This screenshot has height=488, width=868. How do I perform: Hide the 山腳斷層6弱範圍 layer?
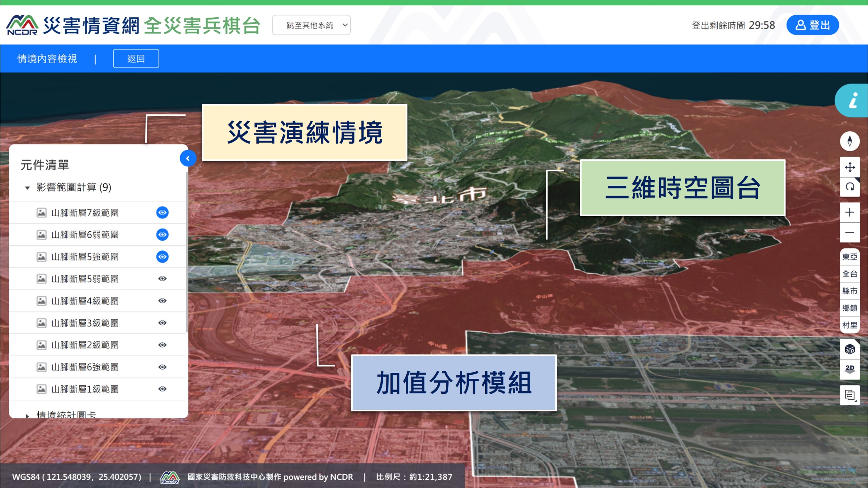tap(162, 234)
